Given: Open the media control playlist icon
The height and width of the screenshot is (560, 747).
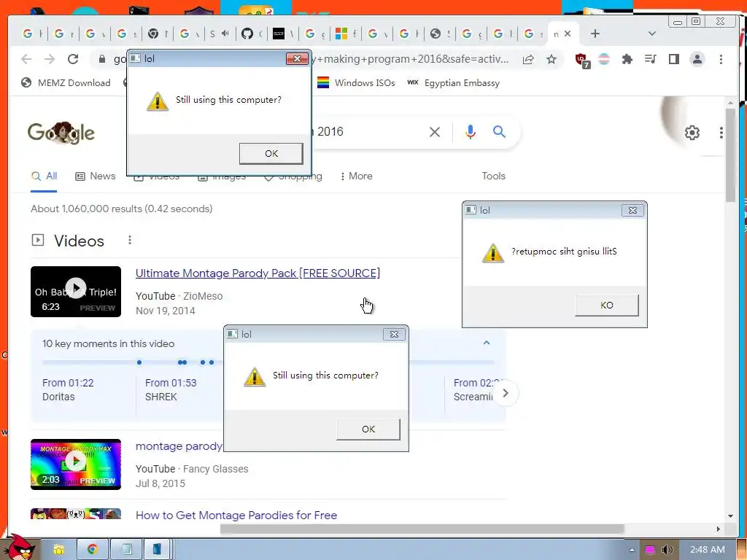Looking at the screenshot, I should point(650,59).
